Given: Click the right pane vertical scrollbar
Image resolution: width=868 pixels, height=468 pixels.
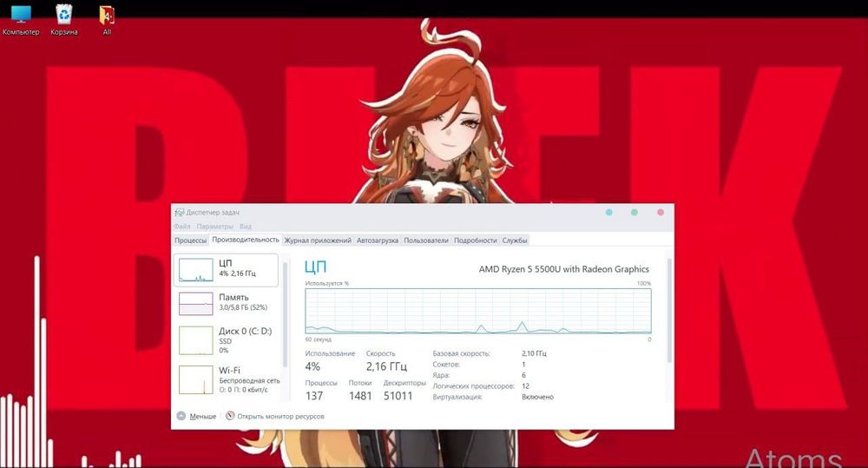Looking at the screenshot, I should click(670, 310).
